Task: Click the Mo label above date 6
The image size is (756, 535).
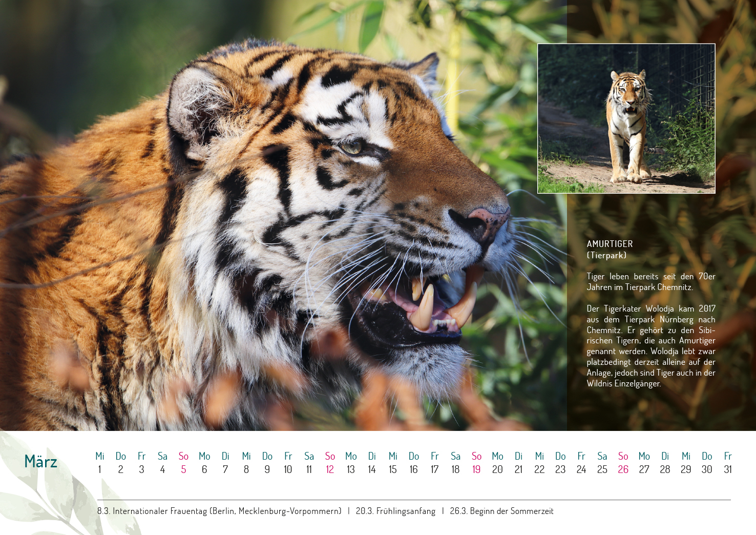Action: [x=204, y=456]
